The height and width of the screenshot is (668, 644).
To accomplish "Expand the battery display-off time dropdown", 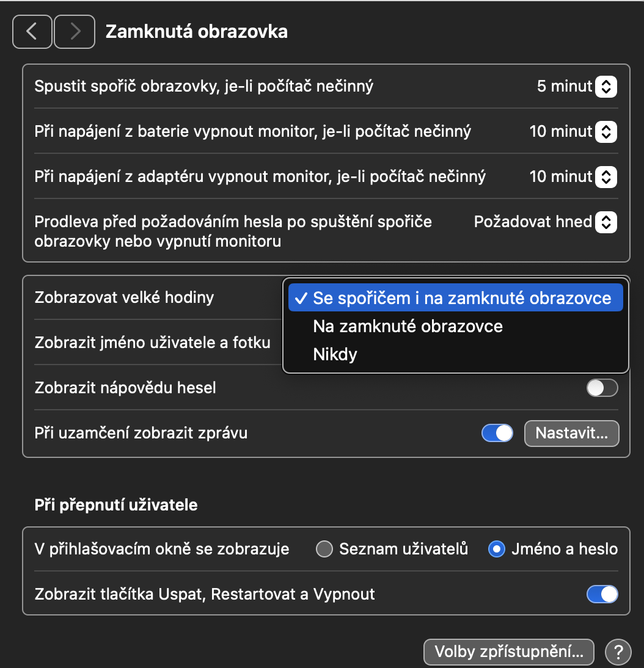I will coord(605,131).
